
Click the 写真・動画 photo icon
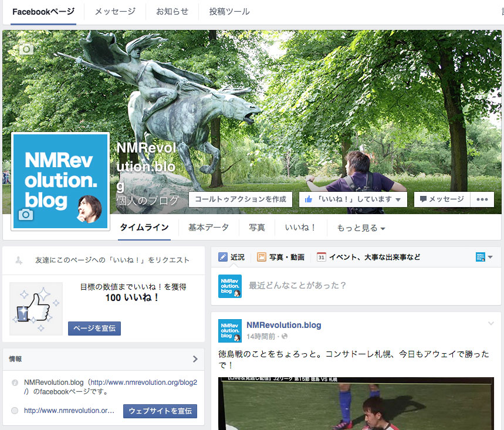tap(261, 257)
